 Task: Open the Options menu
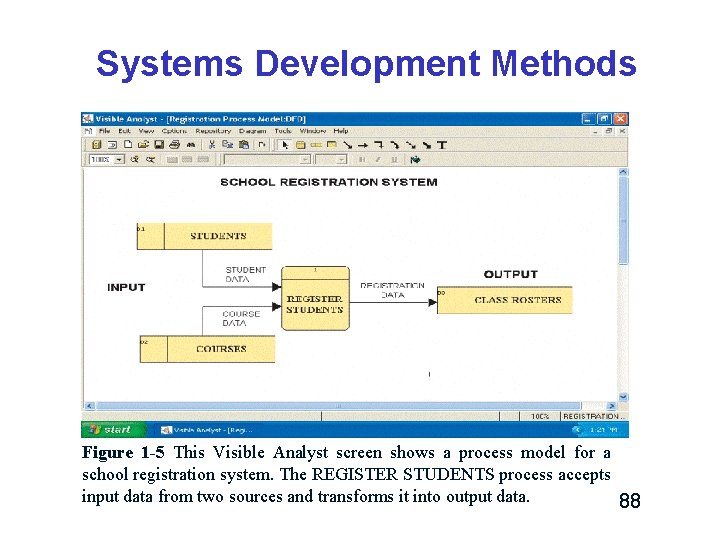tap(174, 131)
